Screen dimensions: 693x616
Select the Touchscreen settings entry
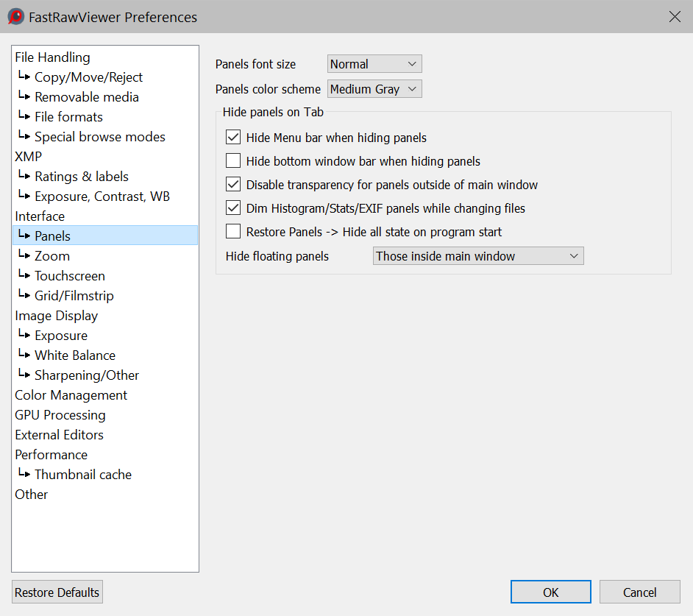[69, 276]
